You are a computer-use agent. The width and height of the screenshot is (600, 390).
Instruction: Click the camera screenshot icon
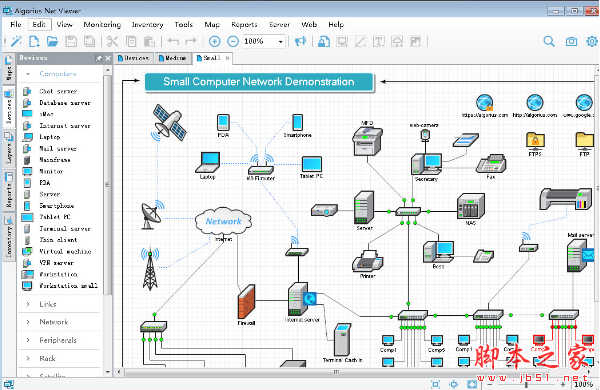tap(571, 41)
